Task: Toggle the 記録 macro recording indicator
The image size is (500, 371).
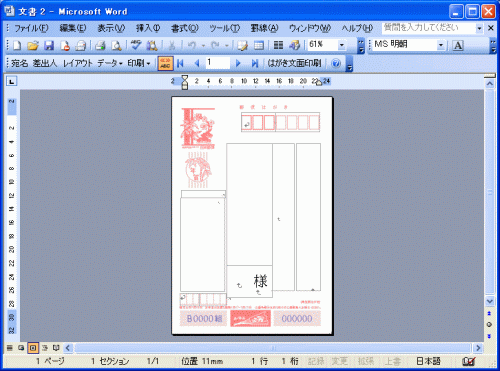Action: click(316, 361)
